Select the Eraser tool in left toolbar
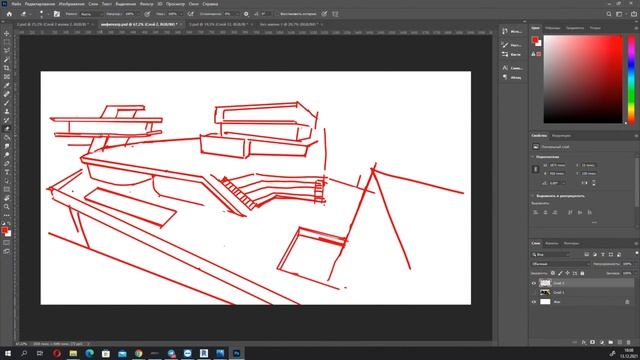This screenshot has width=640, height=360. pos(7,129)
